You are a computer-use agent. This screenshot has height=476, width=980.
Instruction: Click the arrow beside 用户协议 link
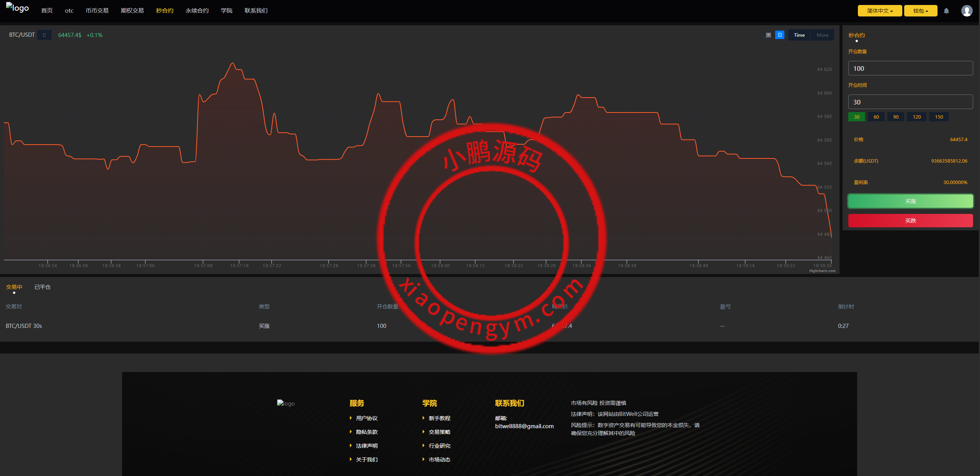pyautogui.click(x=351, y=418)
